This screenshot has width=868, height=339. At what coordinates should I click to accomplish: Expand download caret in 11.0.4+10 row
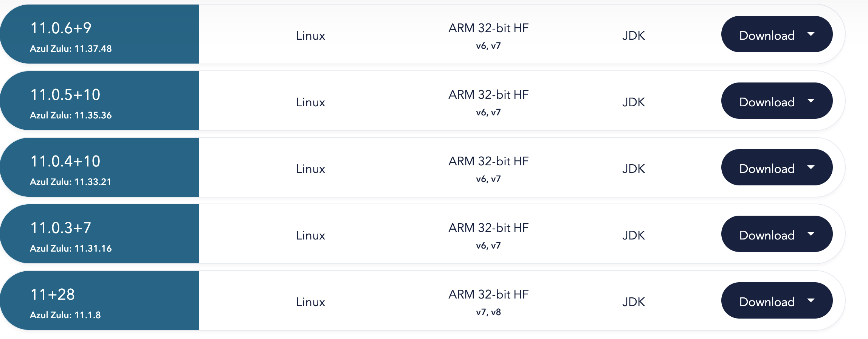[x=811, y=168]
